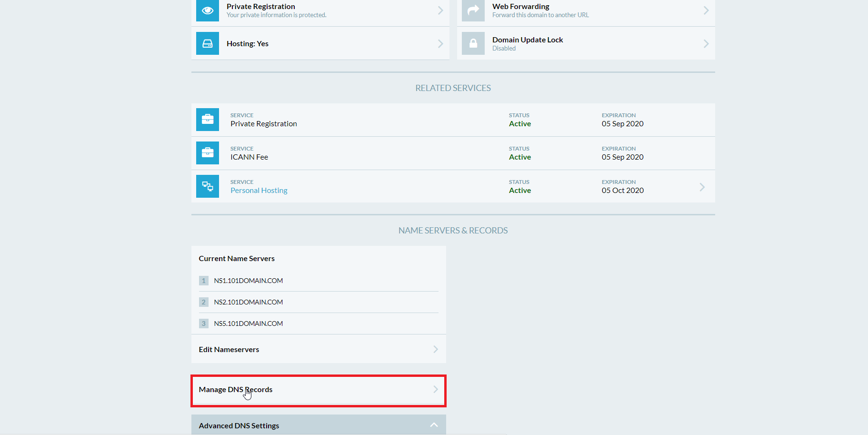Expand the Edit Nameservers chevron
This screenshot has width=868, height=435.
(x=435, y=349)
